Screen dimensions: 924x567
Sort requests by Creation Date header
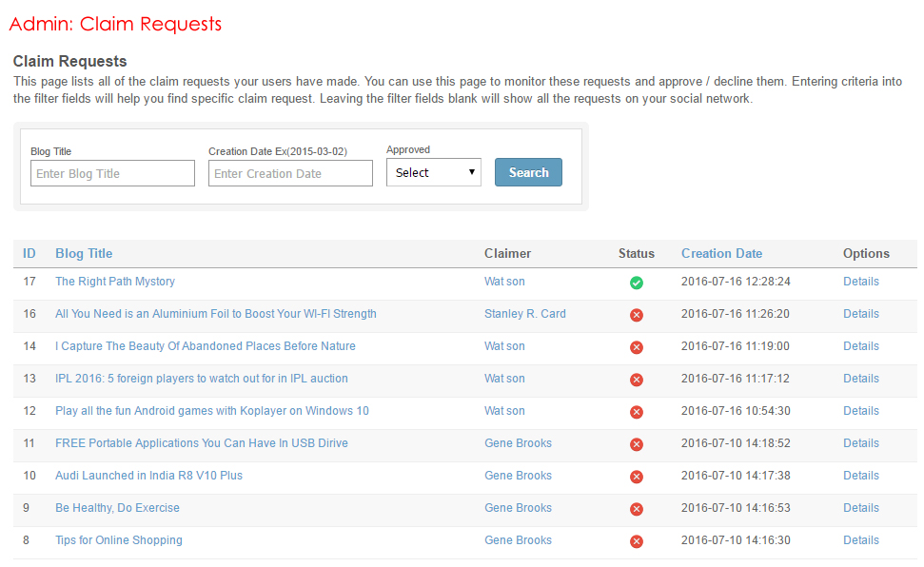(721, 253)
